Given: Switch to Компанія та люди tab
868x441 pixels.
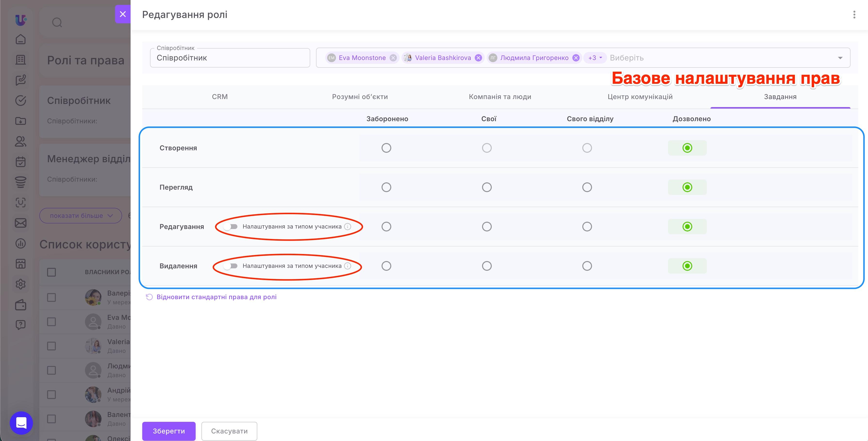Looking at the screenshot, I should tap(500, 97).
